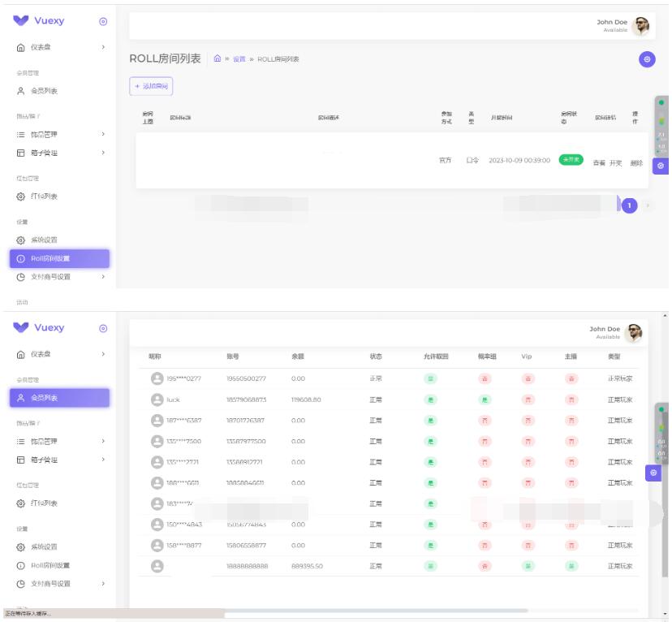Click John Doe avatar above the member table

[x=635, y=332]
